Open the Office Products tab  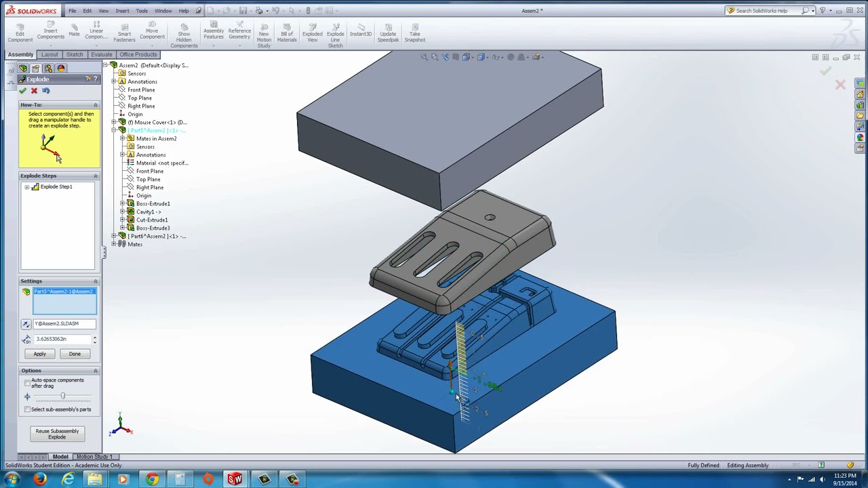[x=138, y=55]
